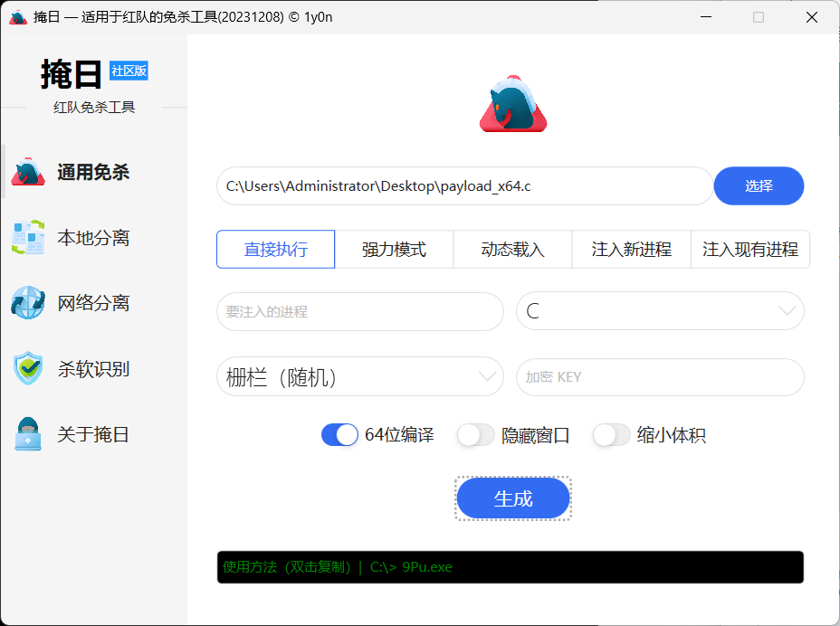Click the 通用免杀 horse icon in sidebar
The width and height of the screenshot is (840, 626).
click(x=28, y=172)
